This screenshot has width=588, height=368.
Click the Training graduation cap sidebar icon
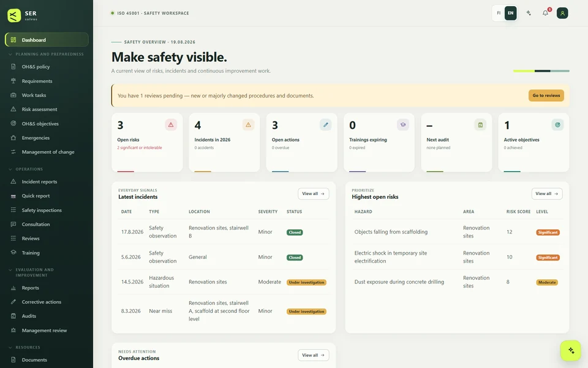pos(13,252)
